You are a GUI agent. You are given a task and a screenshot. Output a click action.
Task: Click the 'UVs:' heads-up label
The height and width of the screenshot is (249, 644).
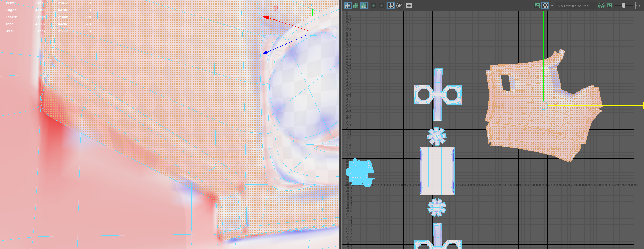pyautogui.click(x=9, y=31)
